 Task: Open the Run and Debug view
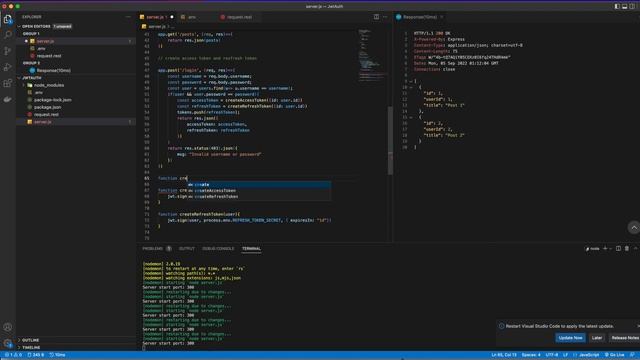[8, 67]
